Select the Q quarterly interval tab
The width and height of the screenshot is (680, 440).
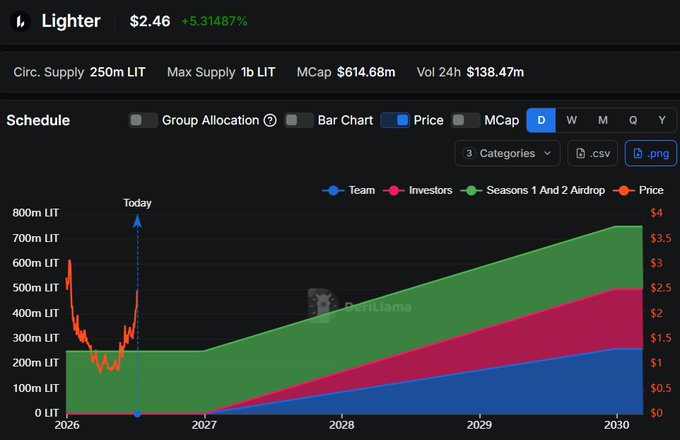[633, 120]
